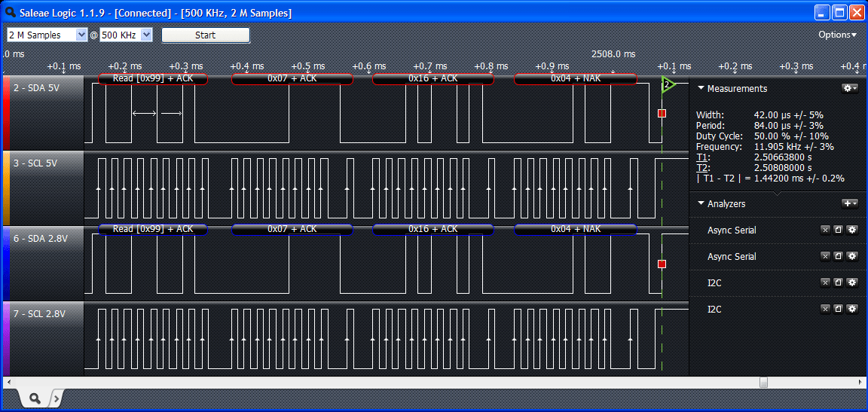The height and width of the screenshot is (412, 868).
Task: Remove the upper I2C analyzer
Action: [x=825, y=282]
